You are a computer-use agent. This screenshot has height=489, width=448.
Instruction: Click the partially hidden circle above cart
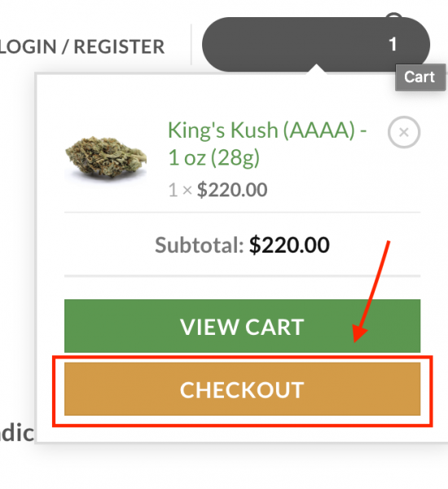click(x=393, y=15)
